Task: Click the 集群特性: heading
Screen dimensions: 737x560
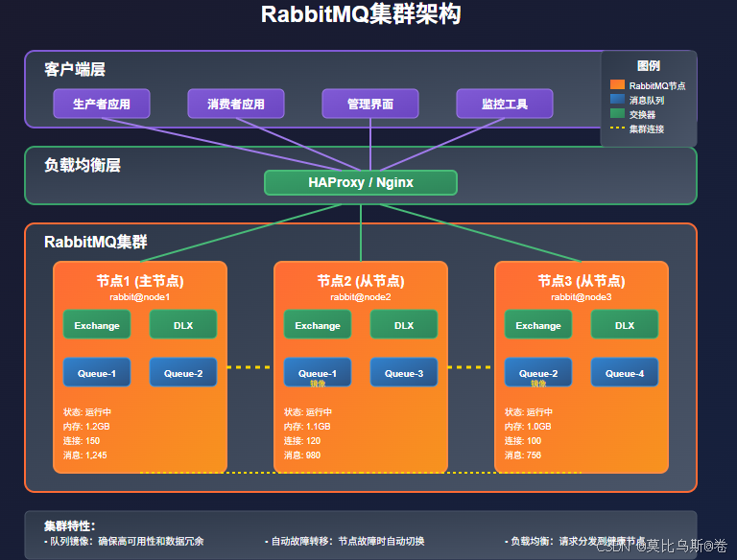Action: (70, 525)
